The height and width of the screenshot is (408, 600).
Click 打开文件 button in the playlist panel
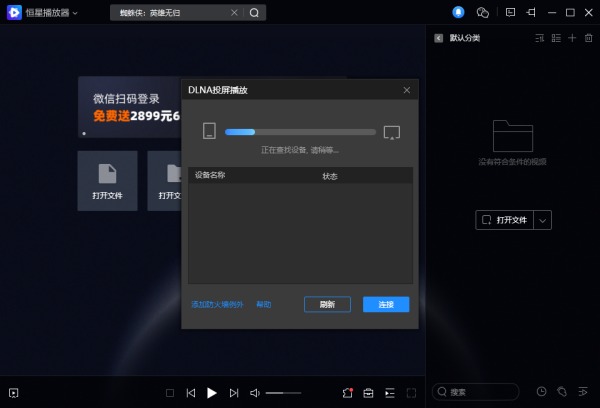[x=504, y=220]
